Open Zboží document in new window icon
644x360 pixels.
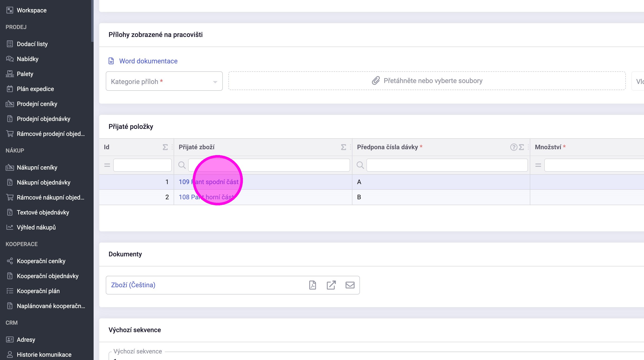(x=331, y=285)
